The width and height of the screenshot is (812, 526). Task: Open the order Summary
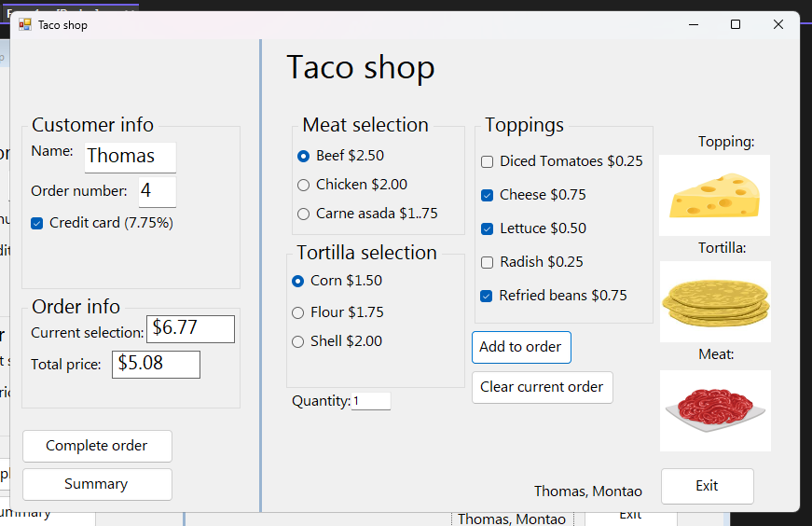[97, 484]
